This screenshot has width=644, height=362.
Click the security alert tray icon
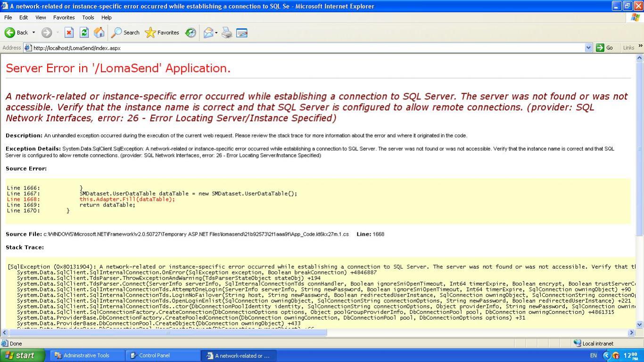(x=616, y=355)
